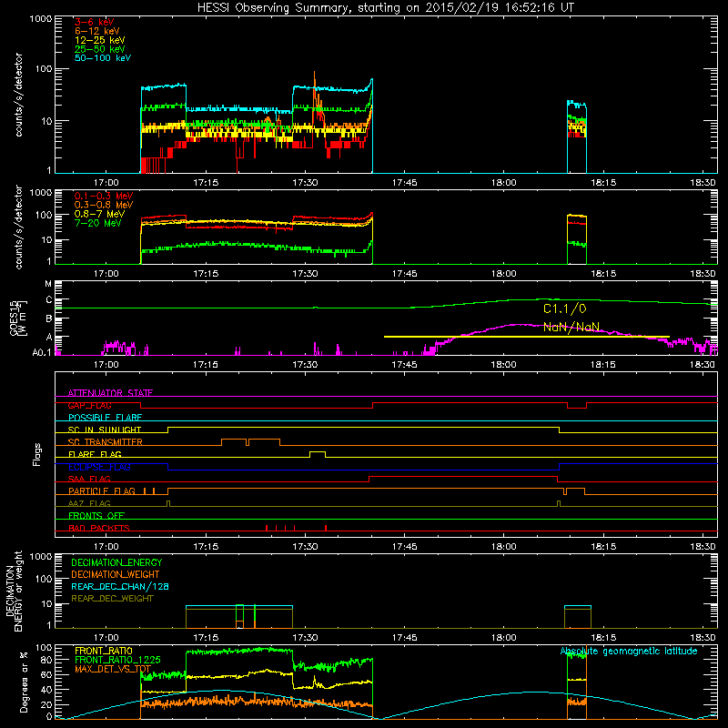Screen dimensions: 728x728
Task: Click the M tick label on GOES axis
Action: 48,284
